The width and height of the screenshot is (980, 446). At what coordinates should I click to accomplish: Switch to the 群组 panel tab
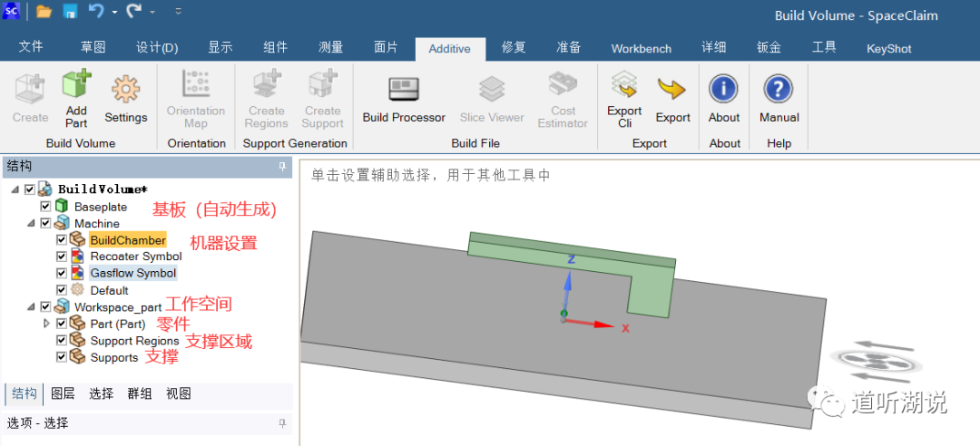[140, 393]
